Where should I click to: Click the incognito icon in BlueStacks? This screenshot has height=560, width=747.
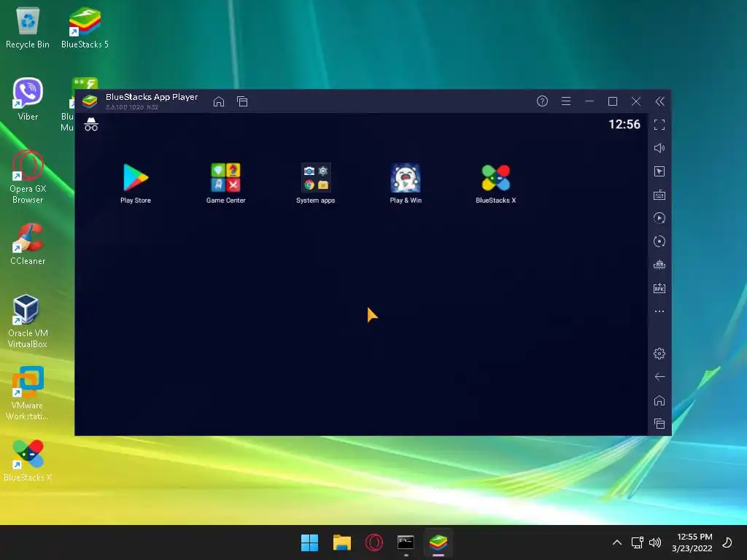pos(91,124)
